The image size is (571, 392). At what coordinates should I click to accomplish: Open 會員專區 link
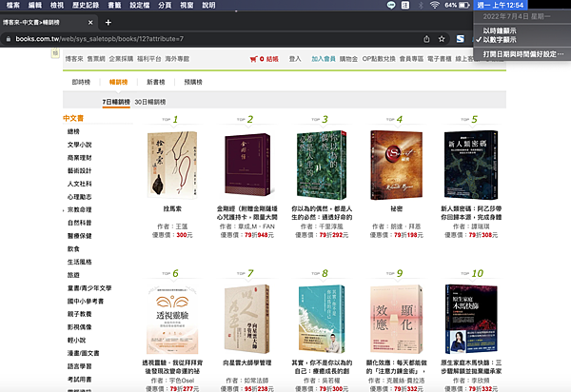click(411, 59)
